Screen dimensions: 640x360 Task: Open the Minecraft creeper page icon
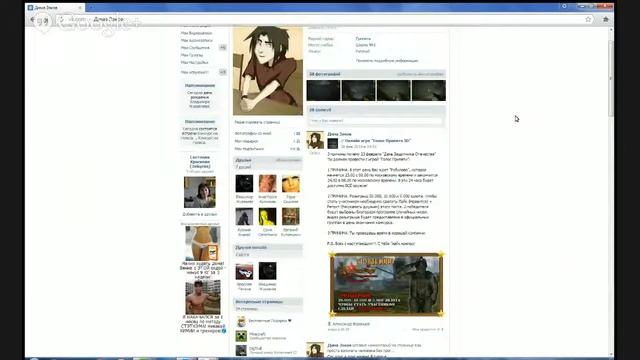coord(241,336)
